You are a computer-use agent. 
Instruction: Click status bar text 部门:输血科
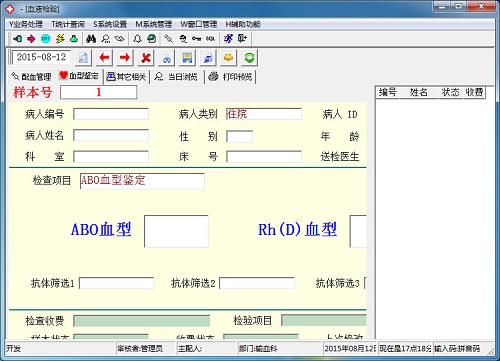coord(258,349)
